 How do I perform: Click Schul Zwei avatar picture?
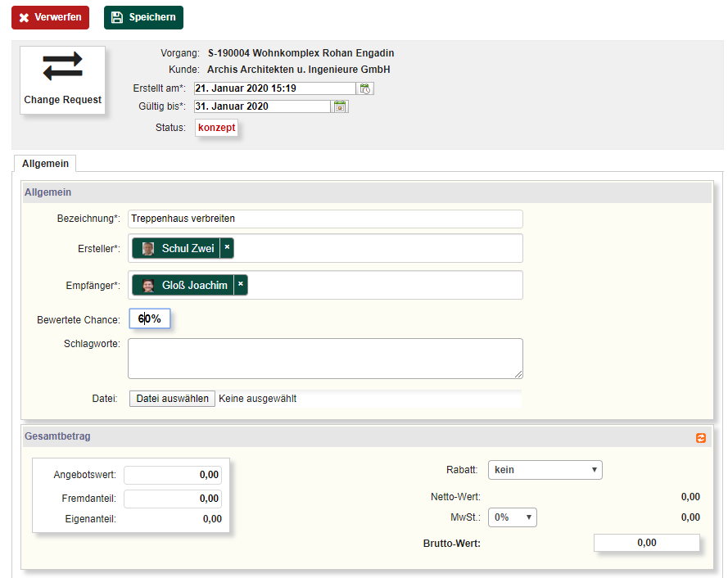click(148, 249)
